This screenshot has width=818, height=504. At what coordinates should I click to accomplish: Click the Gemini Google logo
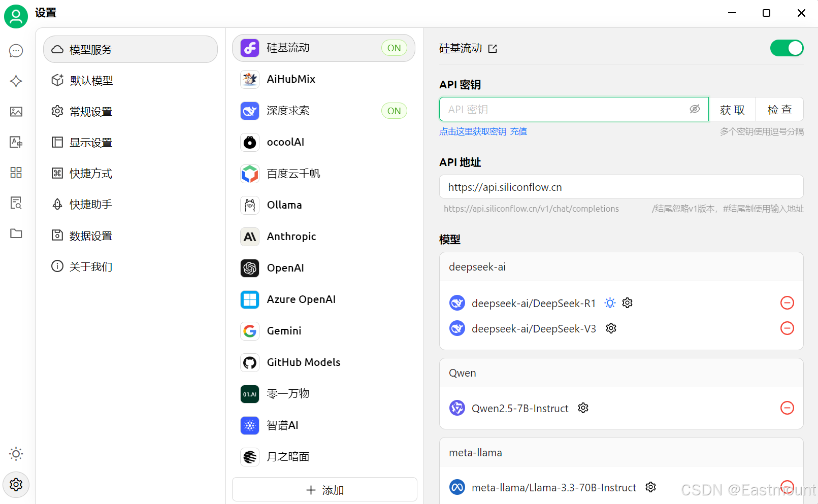(250, 331)
